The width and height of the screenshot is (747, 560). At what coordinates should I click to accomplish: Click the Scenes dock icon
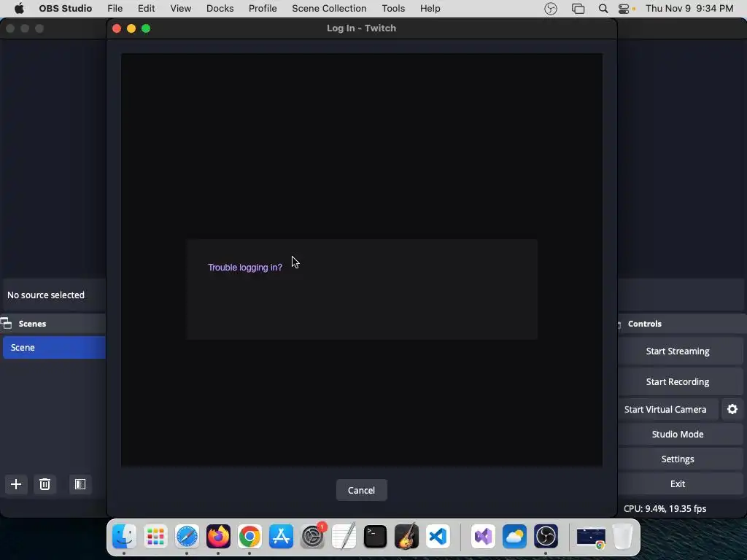pyautogui.click(x=6, y=323)
